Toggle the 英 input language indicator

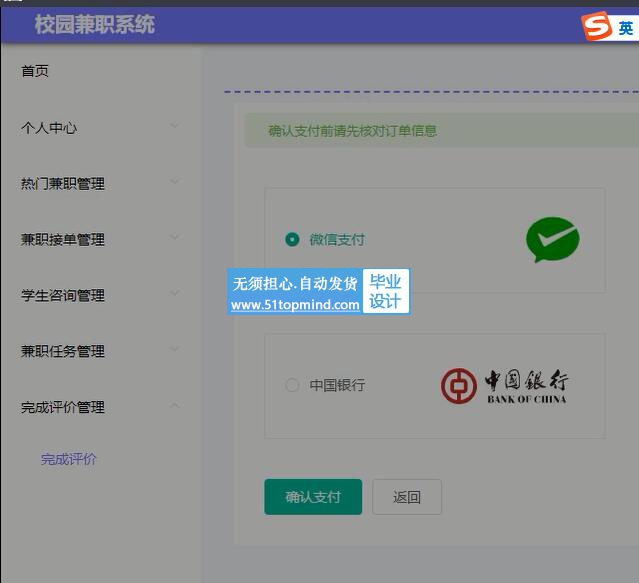(x=626, y=28)
